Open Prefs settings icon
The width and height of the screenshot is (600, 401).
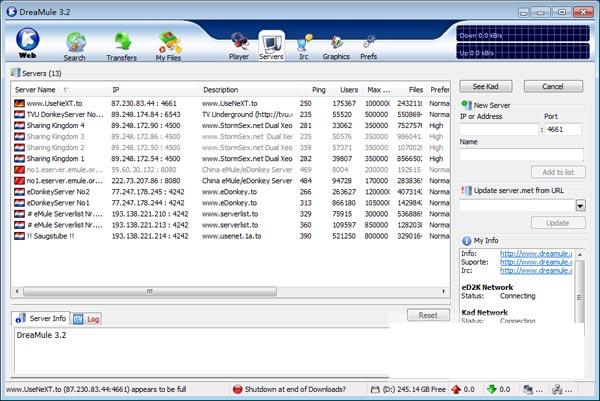click(369, 44)
